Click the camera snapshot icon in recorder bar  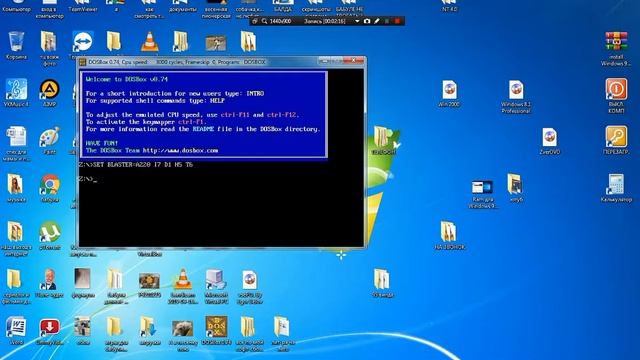point(367,21)
